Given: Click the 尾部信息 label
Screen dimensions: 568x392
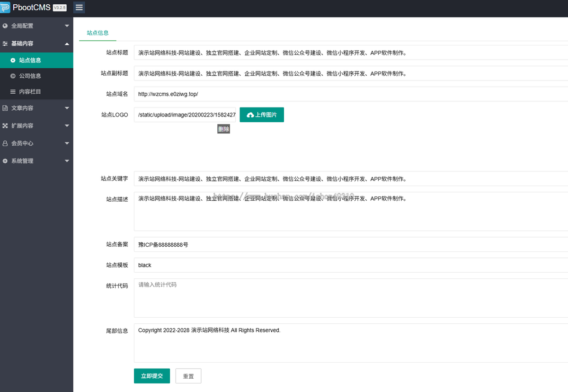Looking at the screenshot, I should (117, 331).
